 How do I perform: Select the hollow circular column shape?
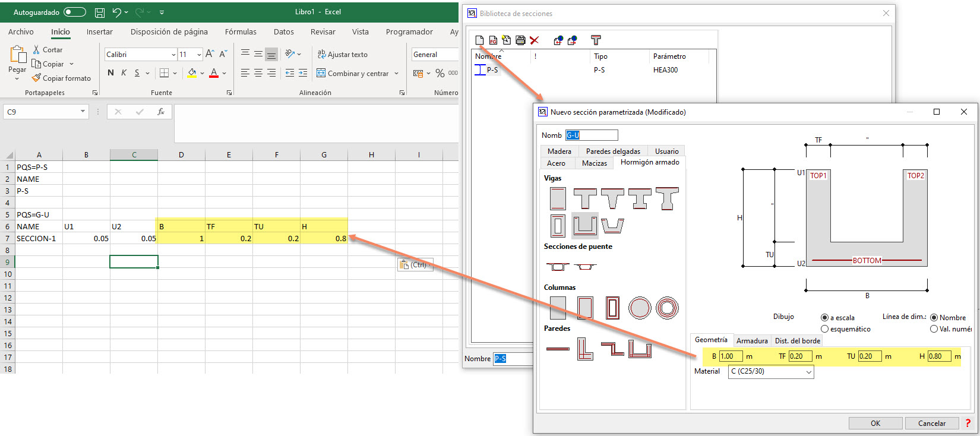coord(667,308)
